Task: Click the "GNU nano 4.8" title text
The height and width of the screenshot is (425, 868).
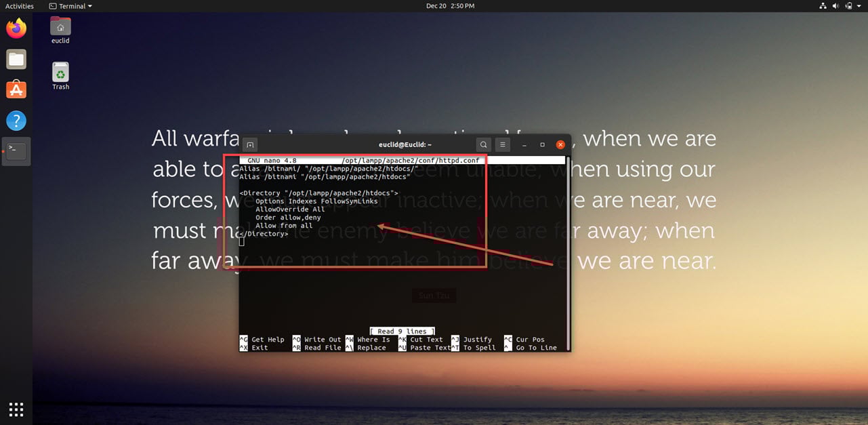Action: [x=272, y=161]
